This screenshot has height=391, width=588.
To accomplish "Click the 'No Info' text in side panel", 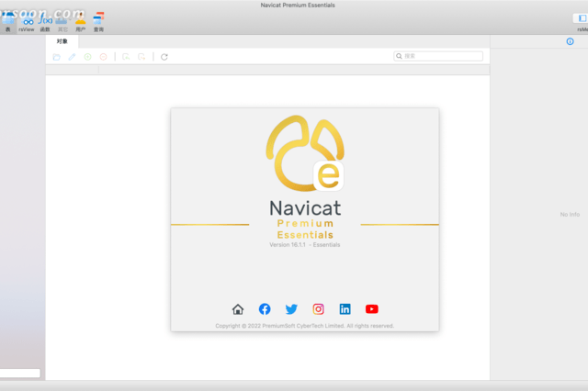I will [570, 215].
